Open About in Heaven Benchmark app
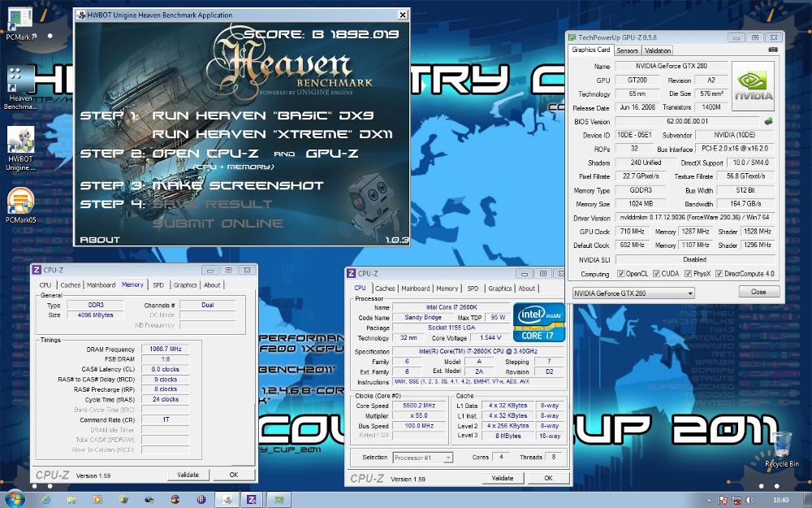Viewport: 812px width, 508px height. pyautogui.click(x=99, y=240)
